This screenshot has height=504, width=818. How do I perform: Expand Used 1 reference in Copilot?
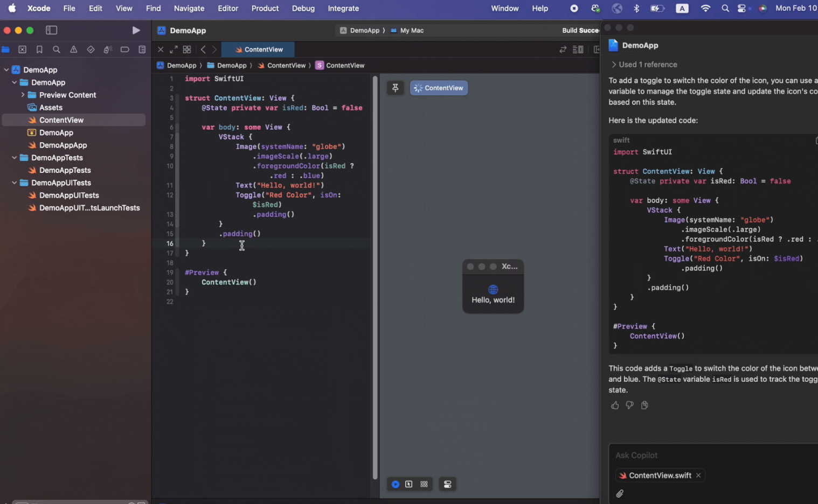[x=644, y=65]
